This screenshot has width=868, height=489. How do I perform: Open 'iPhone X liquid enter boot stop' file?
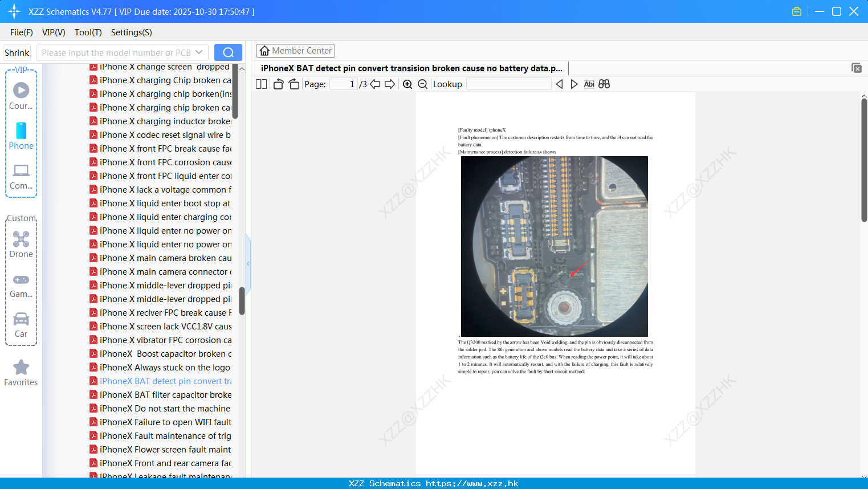(x=161, y=203)
